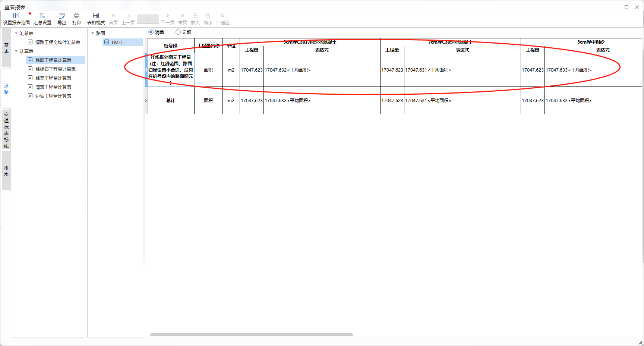Switch to the 道路 side tab
644x346 pixels.
pos(6,89)
